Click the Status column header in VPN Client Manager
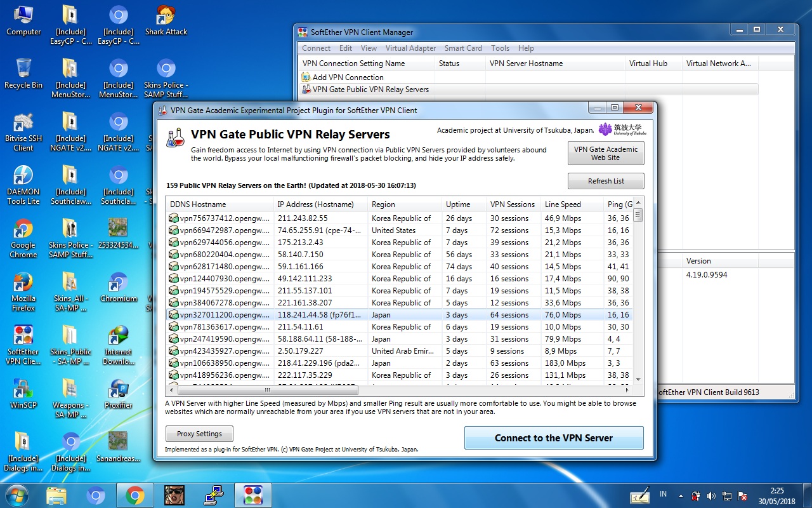The height and width of the screenshot is (508, 812). pyautogui.click(x=460, y=63)
